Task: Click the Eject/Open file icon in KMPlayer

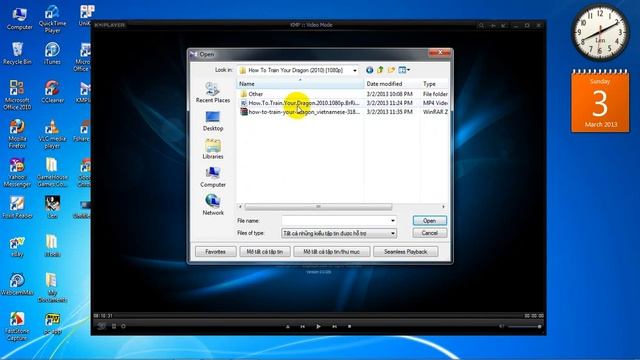Action: (287, 327)
